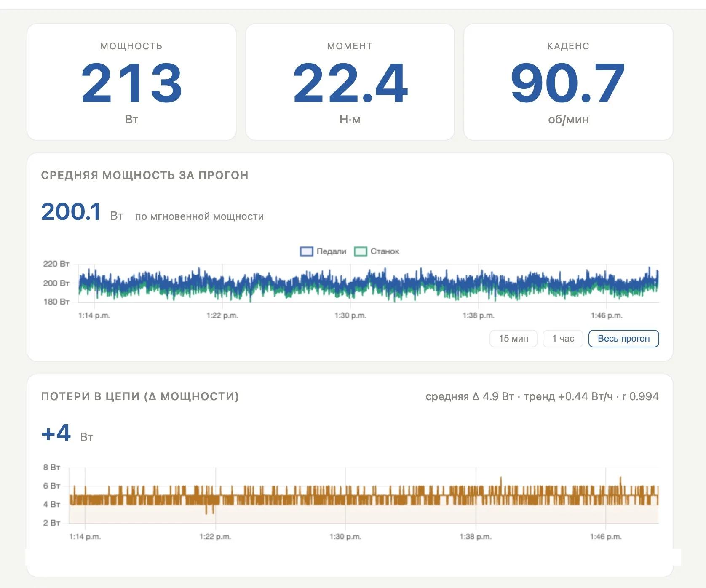Select the 15 мин time range
Screen dimensions: 706x588
coord(513,339)
